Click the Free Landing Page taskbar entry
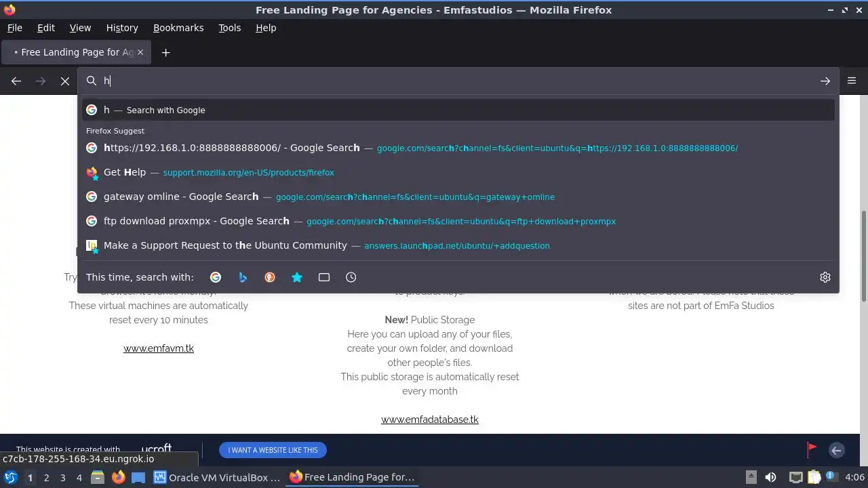Image resolution: width=868 pixels, height=488 pixels. 353,477
